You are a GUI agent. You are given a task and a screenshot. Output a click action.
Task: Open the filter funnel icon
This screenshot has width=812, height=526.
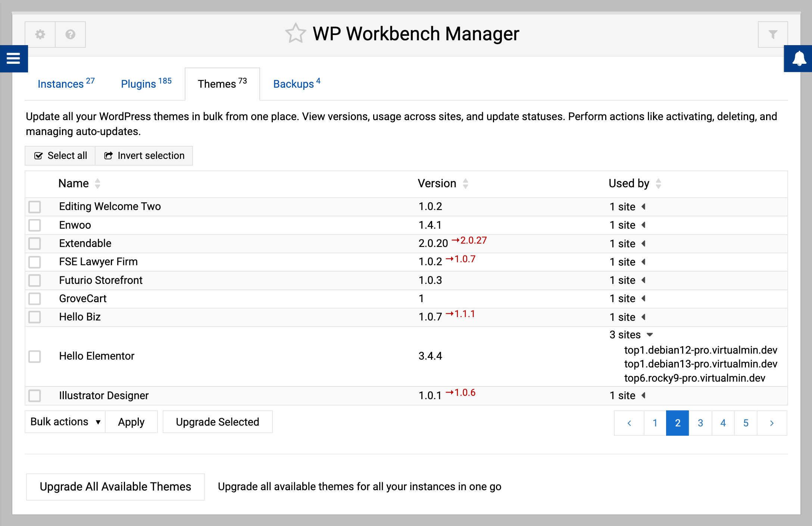pyautogui.click(x=773, y=34)
